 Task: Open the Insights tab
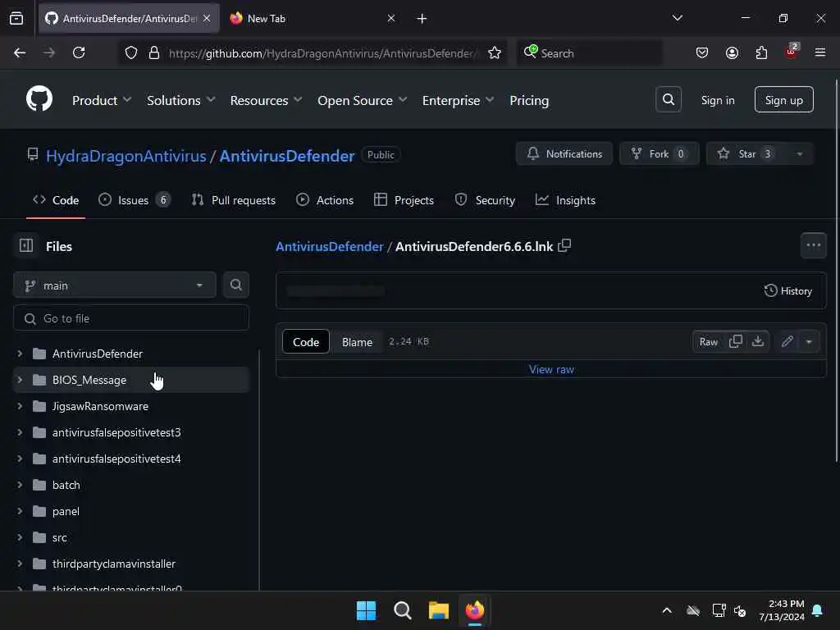(565, 200)
